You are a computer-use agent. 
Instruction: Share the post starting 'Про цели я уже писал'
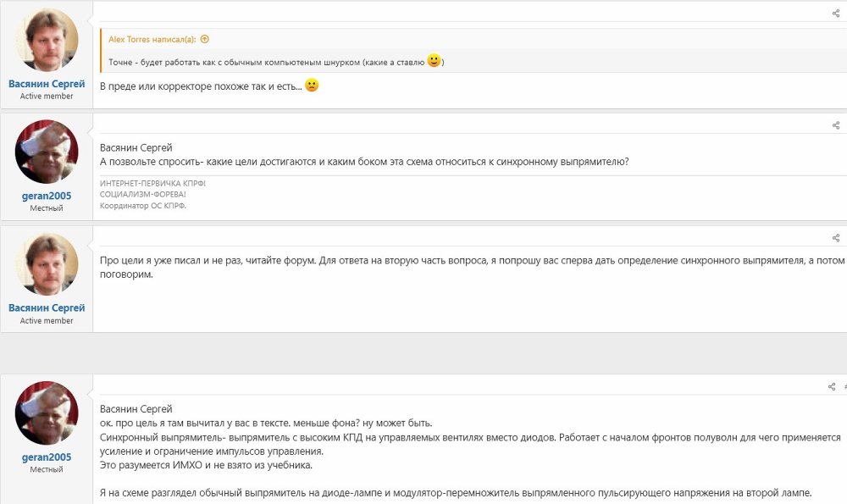click(836, 238)
